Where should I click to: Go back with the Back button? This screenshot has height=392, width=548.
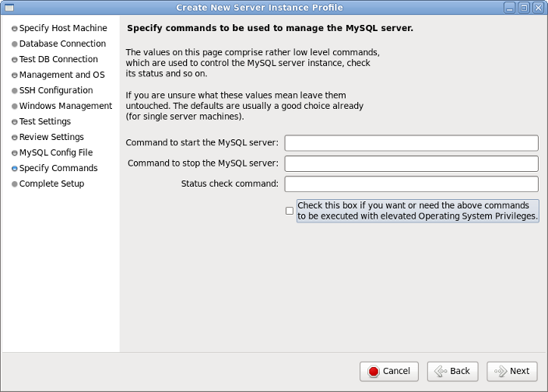coord(451,371)
